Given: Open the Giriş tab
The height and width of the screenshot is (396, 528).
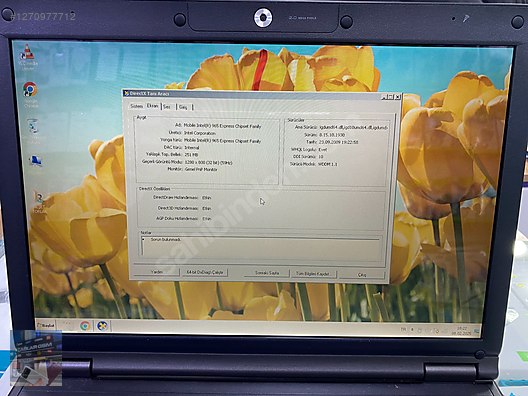Looking at the screenshot, I should (183, 107).
